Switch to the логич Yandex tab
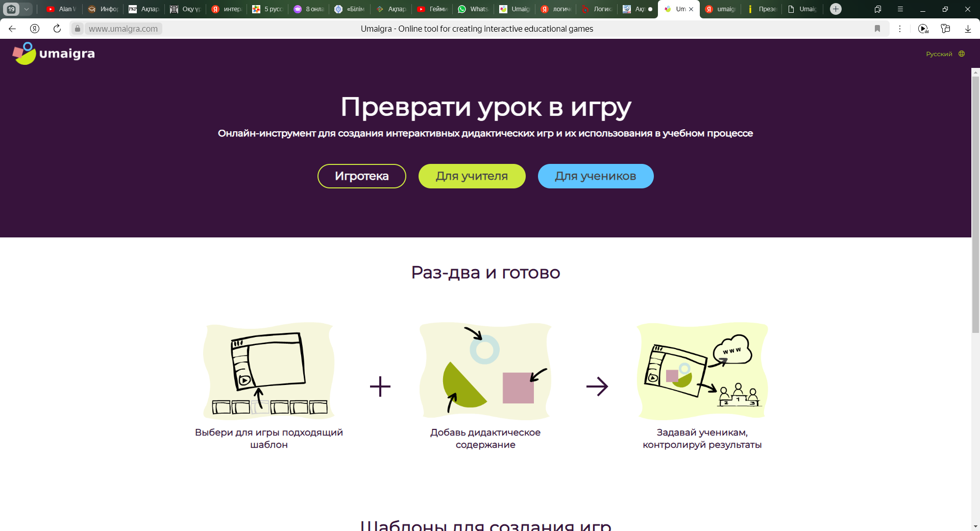The image size is (980, 531). [556, 9]
